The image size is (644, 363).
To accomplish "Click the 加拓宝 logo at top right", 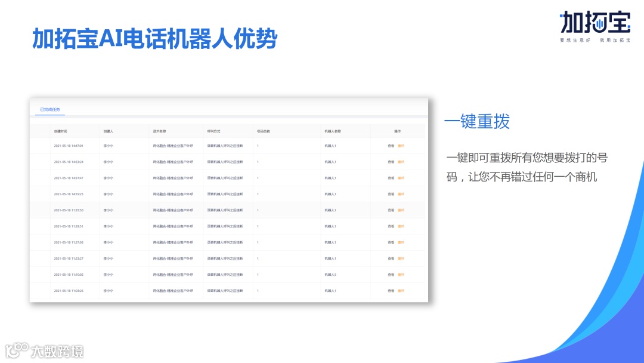I will coord(595,23).
